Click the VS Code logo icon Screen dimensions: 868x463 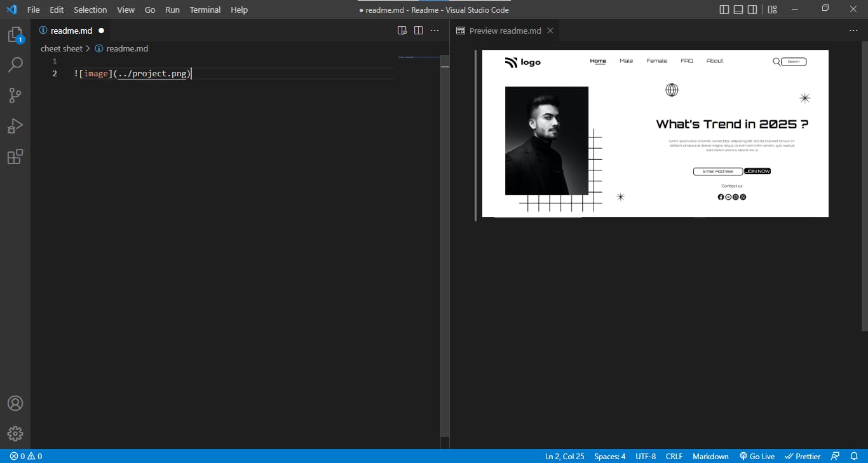pyautogui.click(x=11, y=10)
